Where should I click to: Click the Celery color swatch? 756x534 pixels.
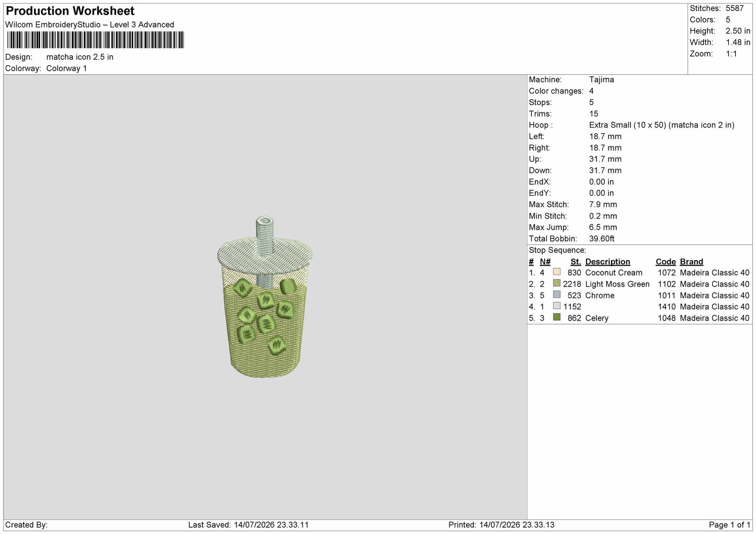point(557,317)
